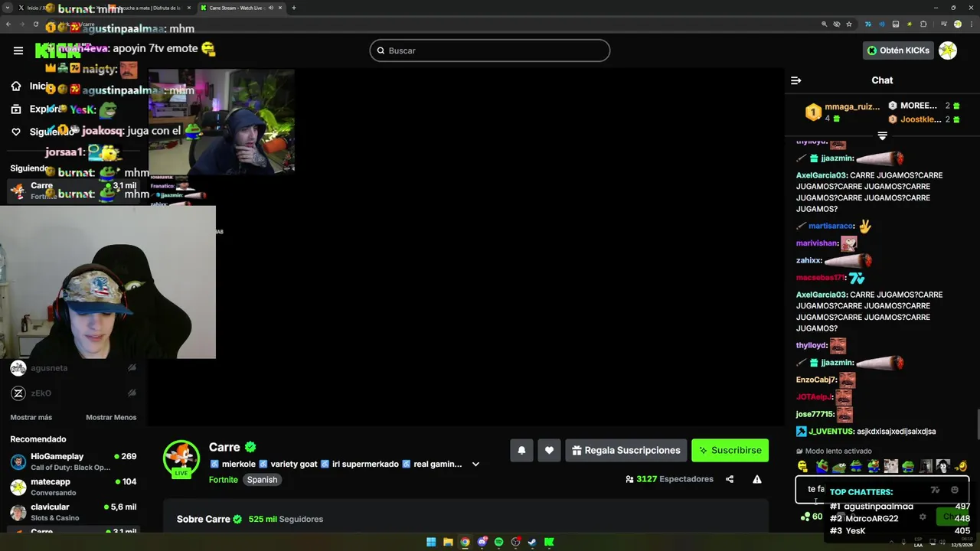The height and width of the screenshot is (551, 980).
Task: Click the Obtén KICKs button
Action: point(899,51)
